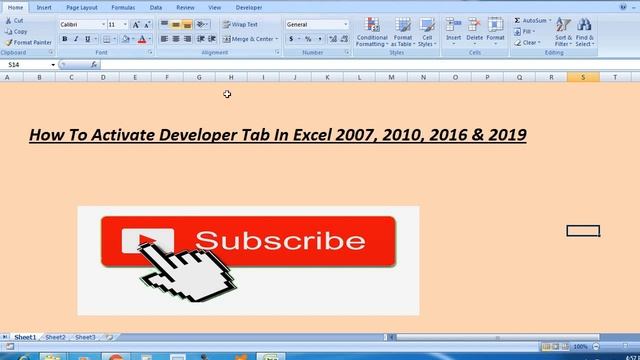Open Sort & Filter menu
640x360 pixels.
click(563, 32)
